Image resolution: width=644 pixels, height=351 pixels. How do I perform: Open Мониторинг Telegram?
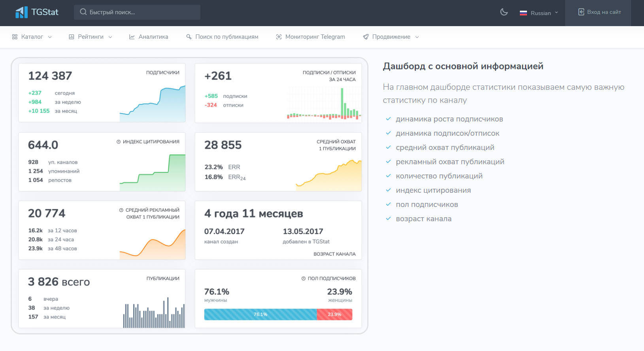click(311, 37)
